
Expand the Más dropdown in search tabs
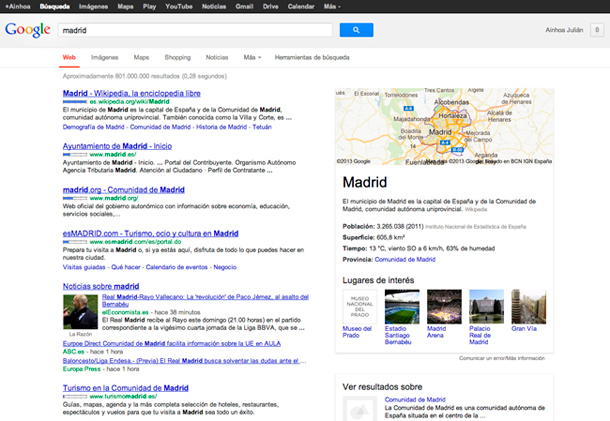(253, 58)
